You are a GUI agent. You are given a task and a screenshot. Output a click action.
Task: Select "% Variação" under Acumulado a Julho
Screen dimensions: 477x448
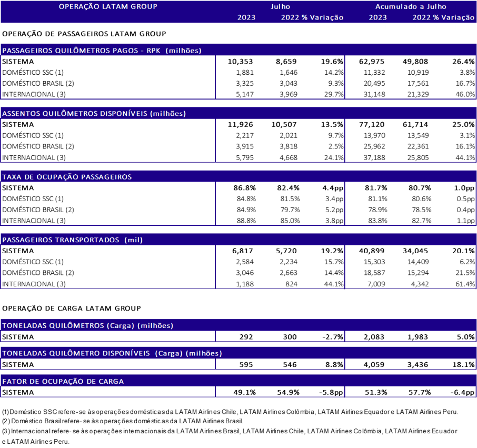454,17
